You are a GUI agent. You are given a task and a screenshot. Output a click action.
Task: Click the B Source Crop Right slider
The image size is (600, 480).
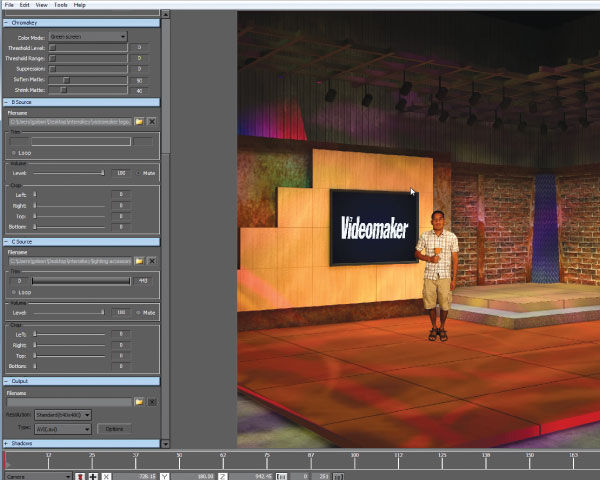click(69, 206)
